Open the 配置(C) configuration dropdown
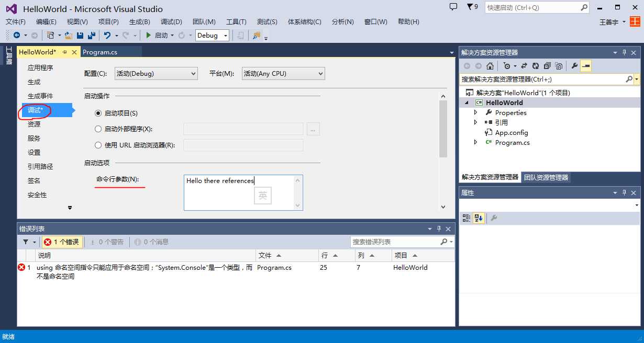This screenshot has height=343, width=644. click(x=156, y=74)
